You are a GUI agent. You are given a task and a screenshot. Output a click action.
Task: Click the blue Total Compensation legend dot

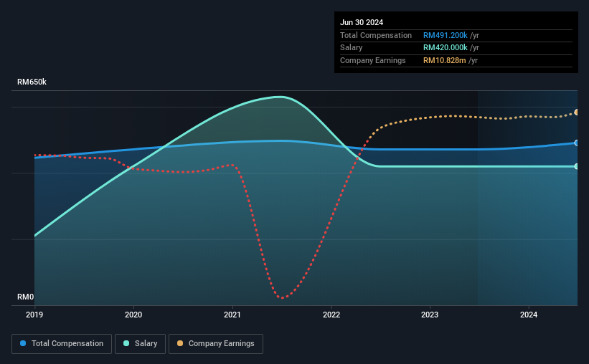pyautogui.click(x=23, y=343)
